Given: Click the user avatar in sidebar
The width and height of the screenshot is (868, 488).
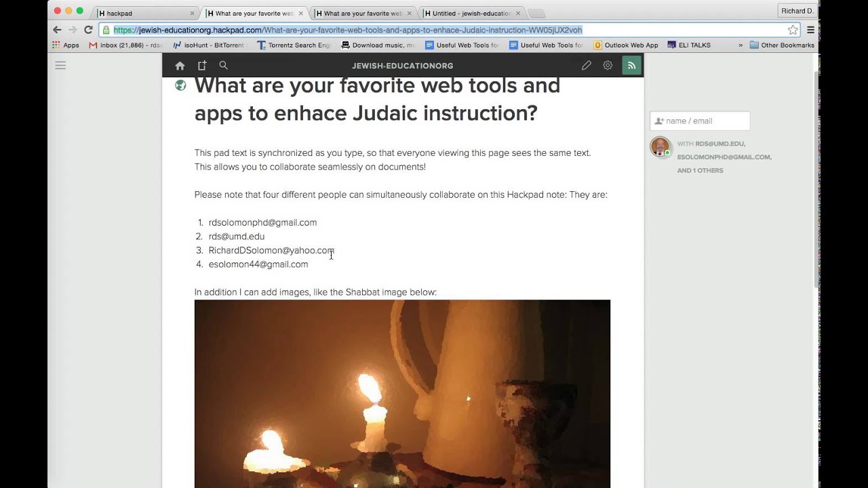Looking at the screenshot, I should [x=660, y=147].
